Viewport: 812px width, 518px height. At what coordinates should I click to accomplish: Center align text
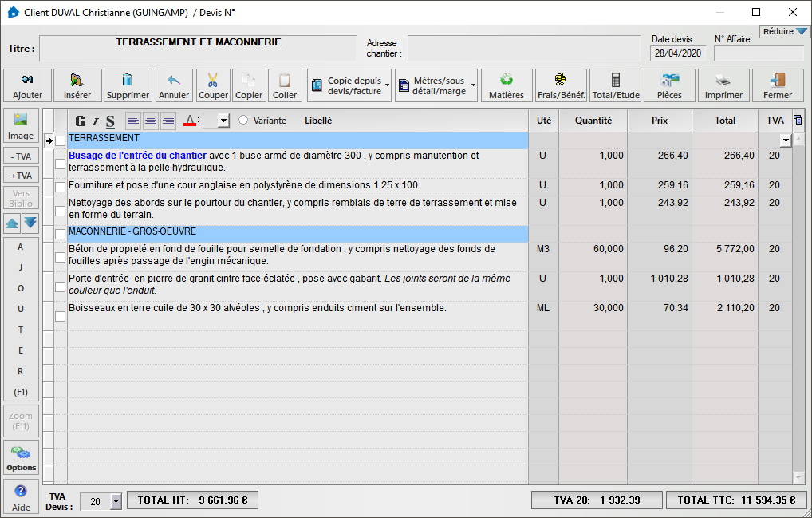click(151, 121)
